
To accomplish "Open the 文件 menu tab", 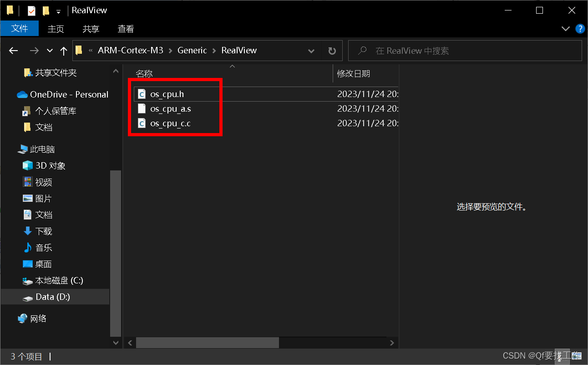I will click(20, 29).
